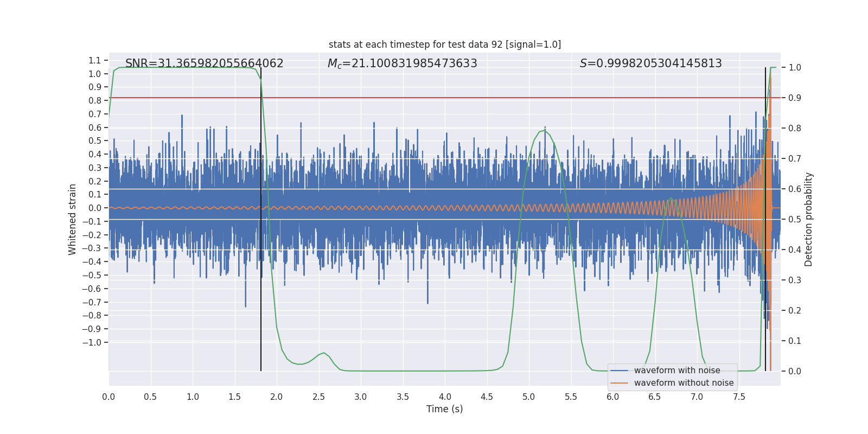Click the 0.5 tick on Detection probability axis

pos(795,219)
